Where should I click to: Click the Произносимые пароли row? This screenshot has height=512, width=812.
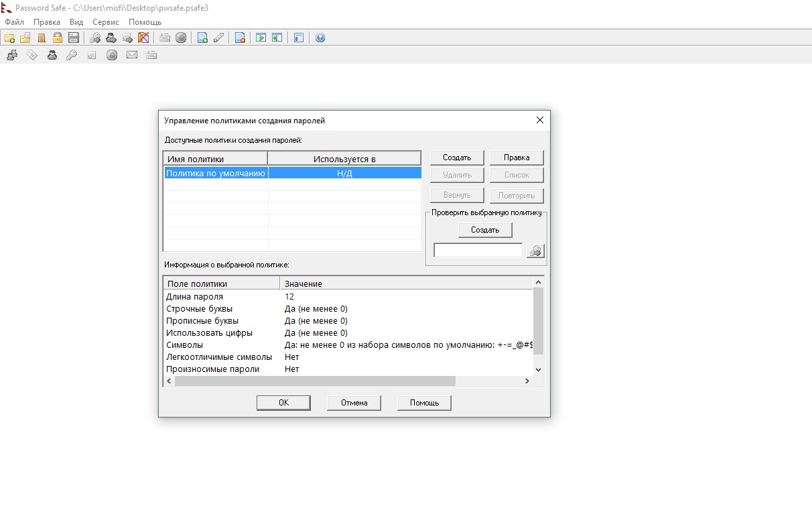tap(348, 369)
